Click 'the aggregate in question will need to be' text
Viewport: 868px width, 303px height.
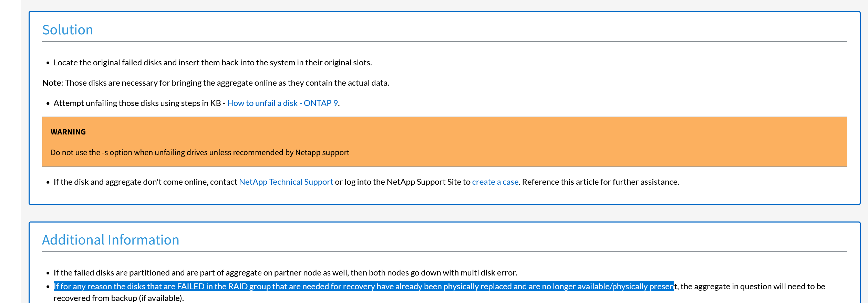coord(753,286)
